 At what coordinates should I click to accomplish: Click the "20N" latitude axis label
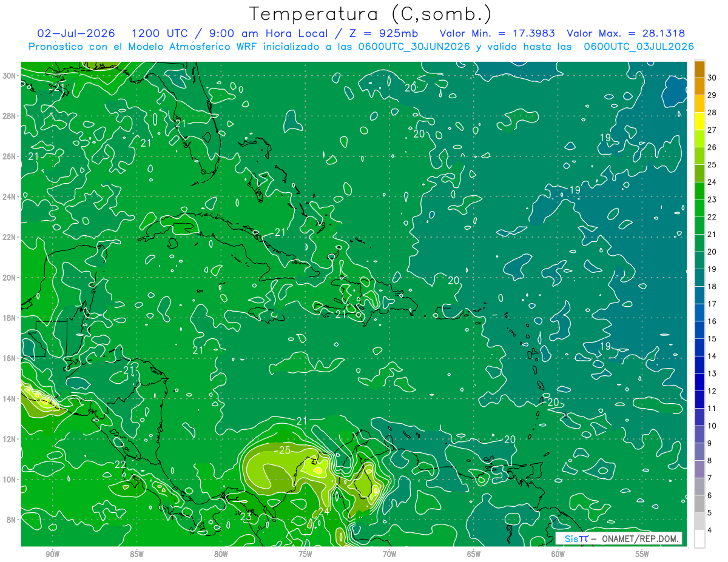click(10, 278)
